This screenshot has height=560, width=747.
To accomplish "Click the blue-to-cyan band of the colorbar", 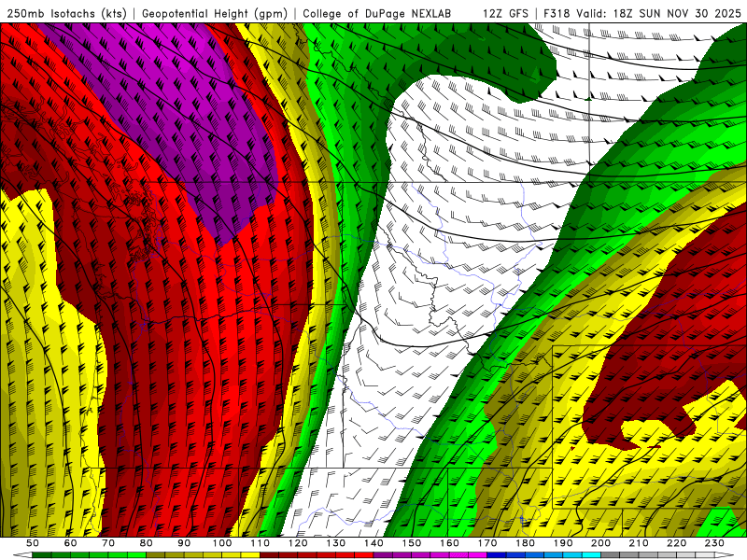I will tap(544, 555).
